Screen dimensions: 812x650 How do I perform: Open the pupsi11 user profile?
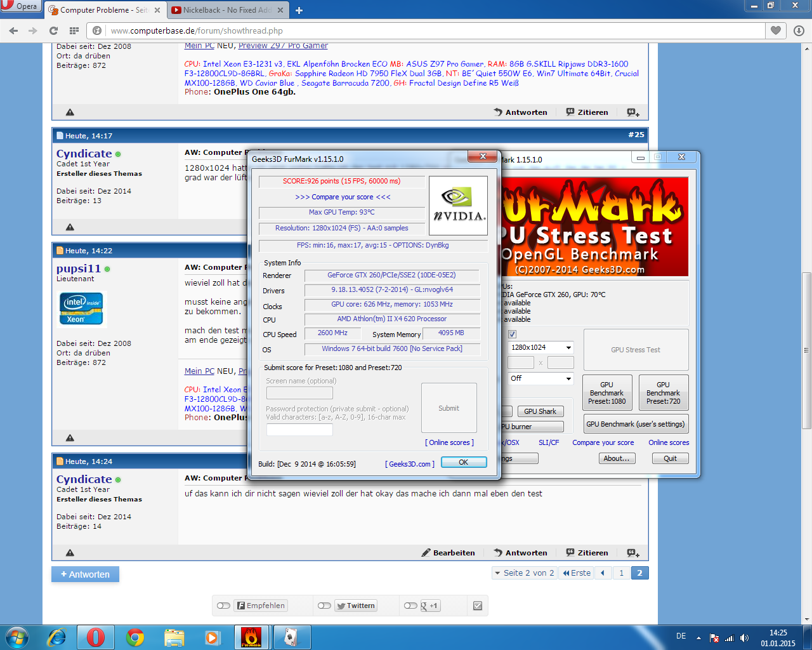(x=79, y=269)
